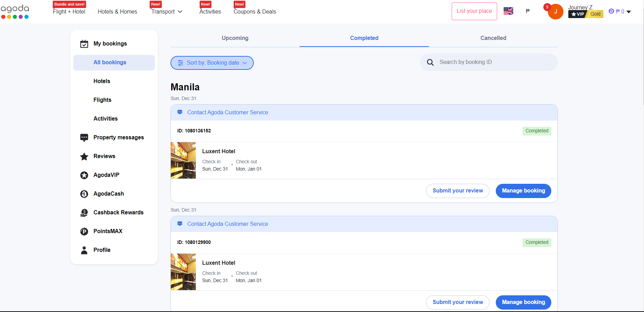Submit your review for booking 1080129900

pyautogui.click(x=458, y=302)
